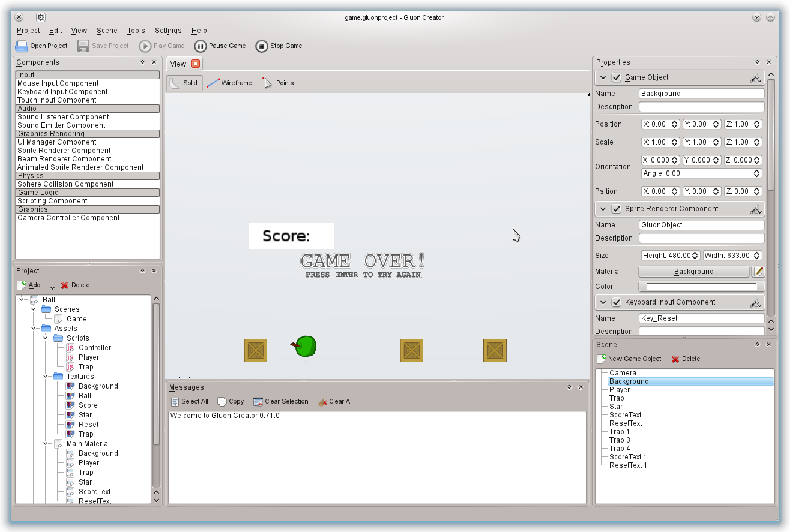
Task: Toggle the Sprite Renderer Component checkbox
Action: (x=616, y=209)
